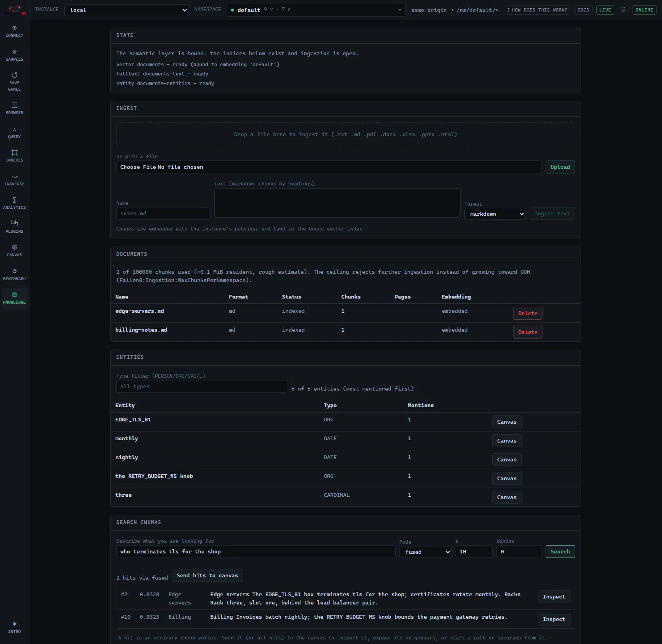The height and width of the screenshot is (644, 662).
Task: Open the Intro item at sidebar bottom
Action: (14, 627)
